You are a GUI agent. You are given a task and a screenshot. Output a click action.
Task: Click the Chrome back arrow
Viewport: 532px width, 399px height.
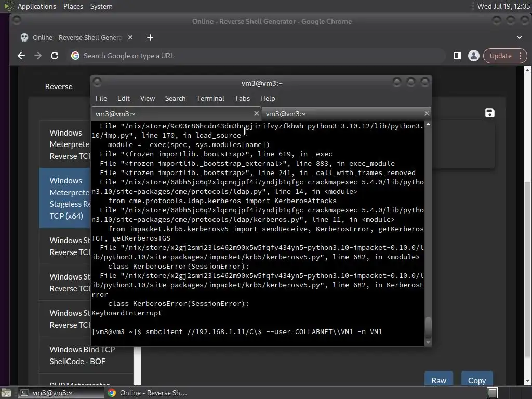[x=21, y=56]
